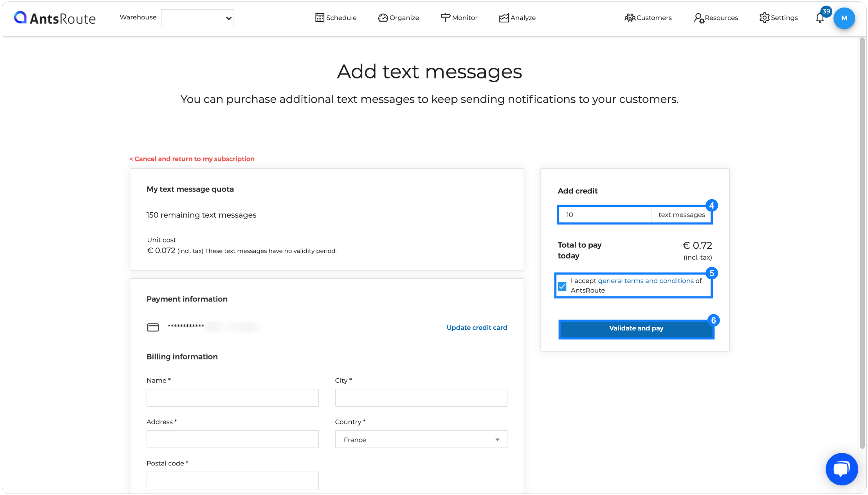Click the '€ 0.72' total amount
This screenshot has width=868, height=495.
point(697,246)
